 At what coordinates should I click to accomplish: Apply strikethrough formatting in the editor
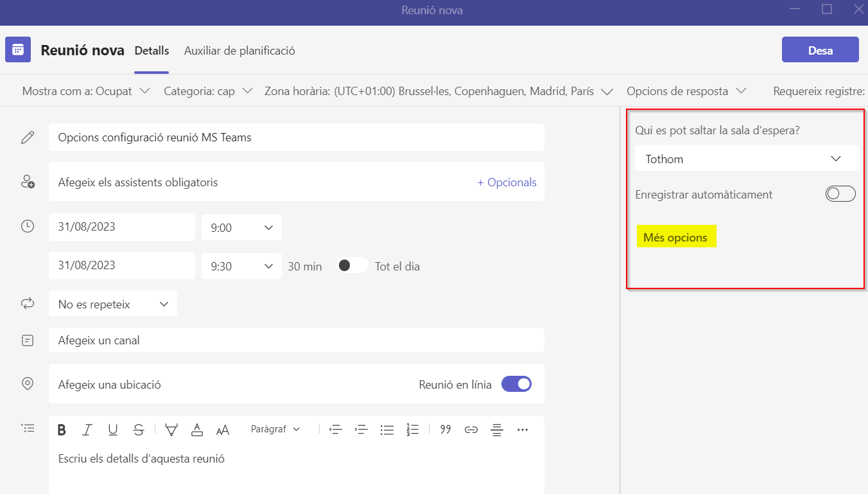coord(139,430)
